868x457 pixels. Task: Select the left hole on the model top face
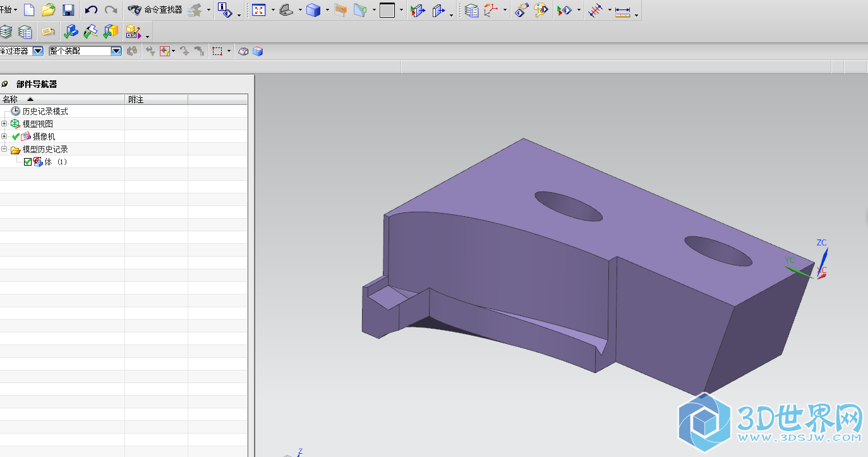tap(569, 206)
